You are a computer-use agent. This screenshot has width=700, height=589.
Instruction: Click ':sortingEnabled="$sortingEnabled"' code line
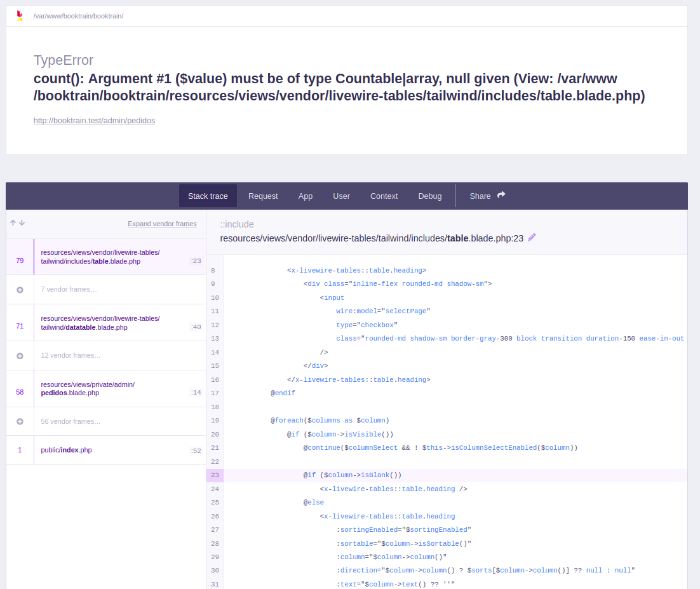[403, 530]
